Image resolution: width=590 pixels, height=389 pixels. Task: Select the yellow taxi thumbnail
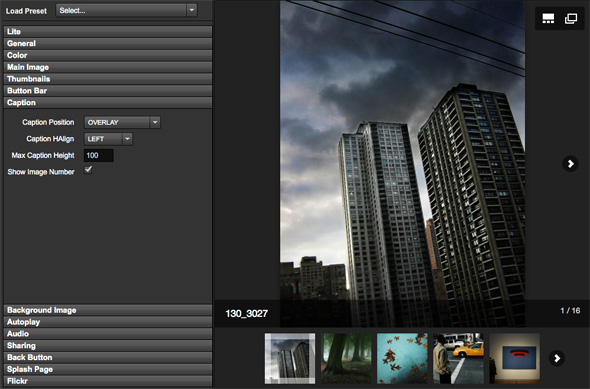click(458, 359)
